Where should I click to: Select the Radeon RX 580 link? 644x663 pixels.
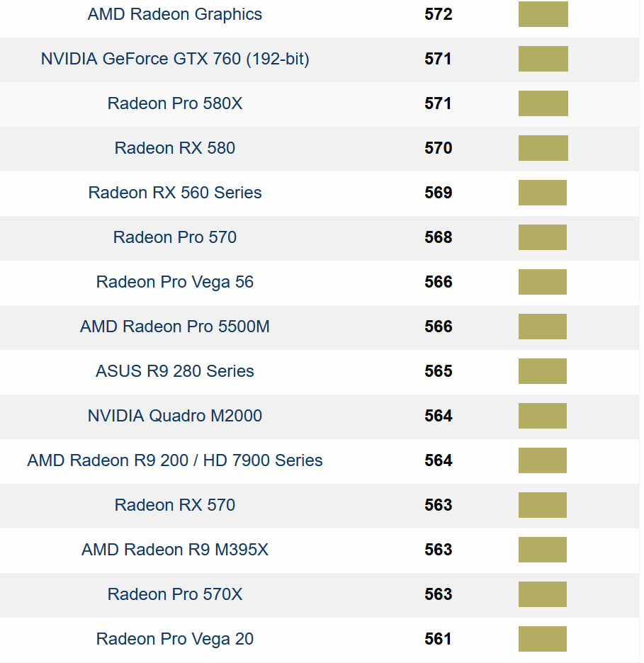(x=174, y=148)
